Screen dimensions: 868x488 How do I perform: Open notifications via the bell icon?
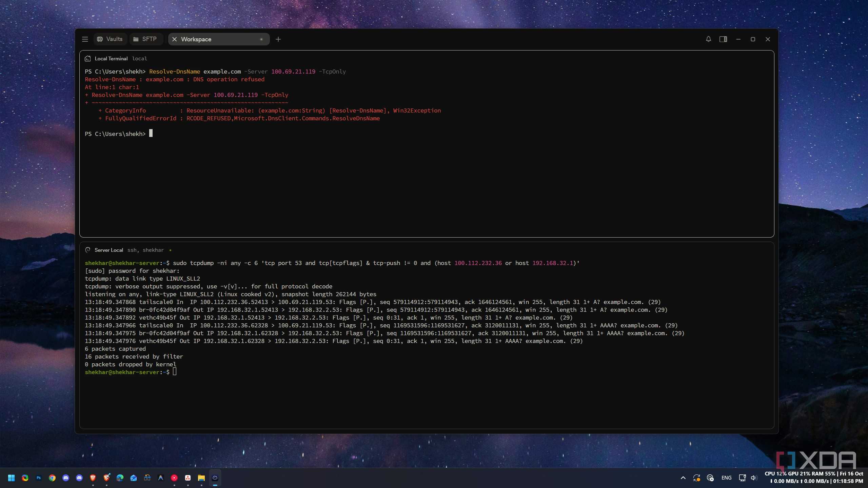coord(708,39)
